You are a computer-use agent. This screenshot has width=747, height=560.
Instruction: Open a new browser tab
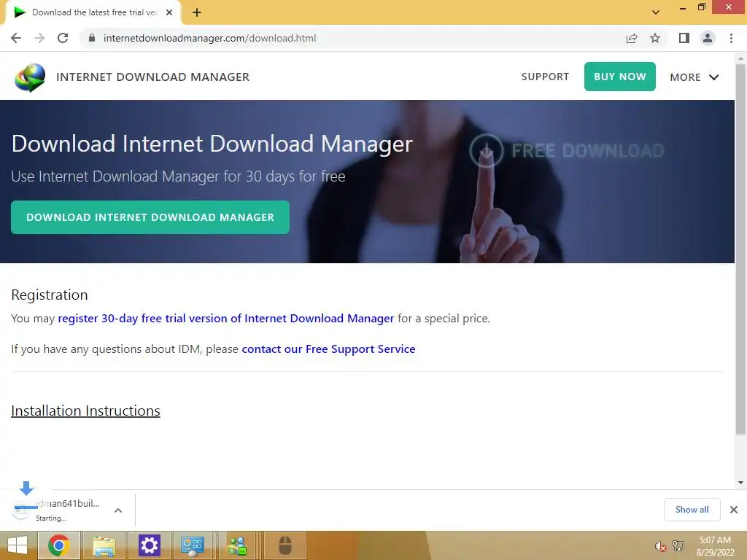(x=197, y=12)
